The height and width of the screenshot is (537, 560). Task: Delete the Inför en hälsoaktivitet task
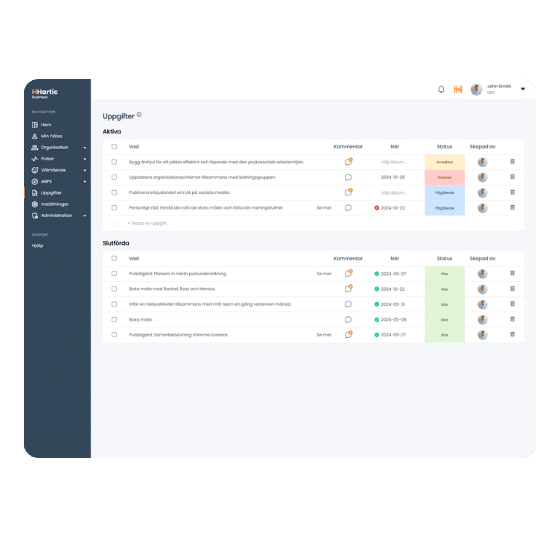tap(512, 304)
